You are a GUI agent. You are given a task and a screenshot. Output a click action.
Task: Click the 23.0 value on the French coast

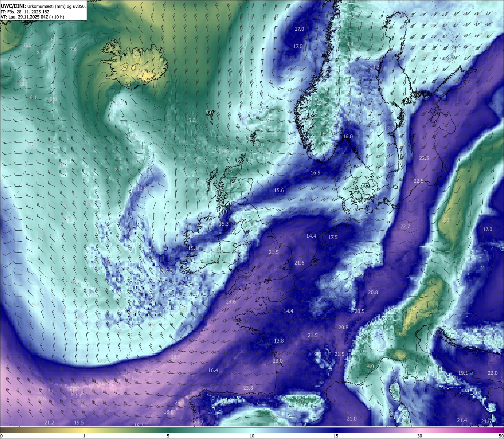[278, 361]
